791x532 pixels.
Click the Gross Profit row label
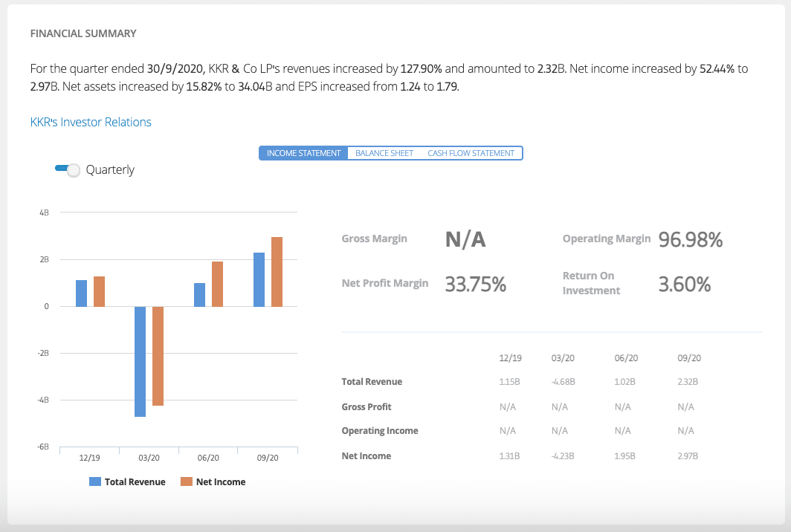click(x=367, y=407)
